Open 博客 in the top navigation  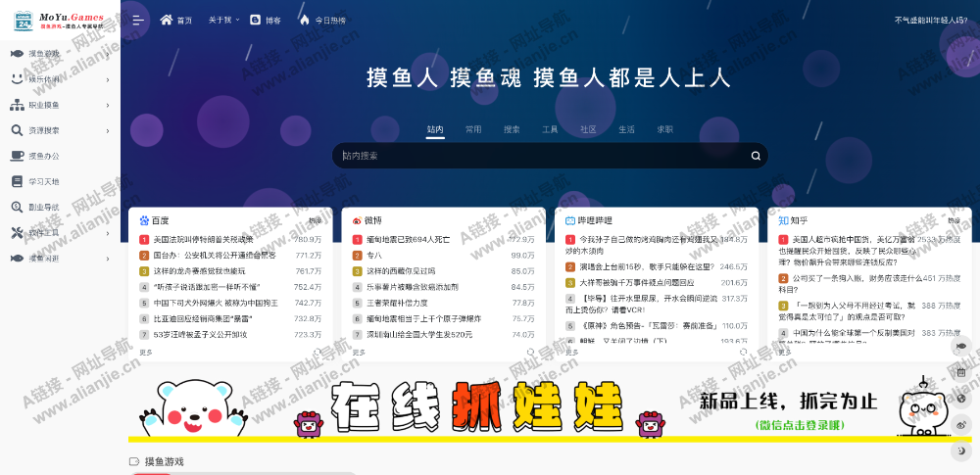(266, 20)
